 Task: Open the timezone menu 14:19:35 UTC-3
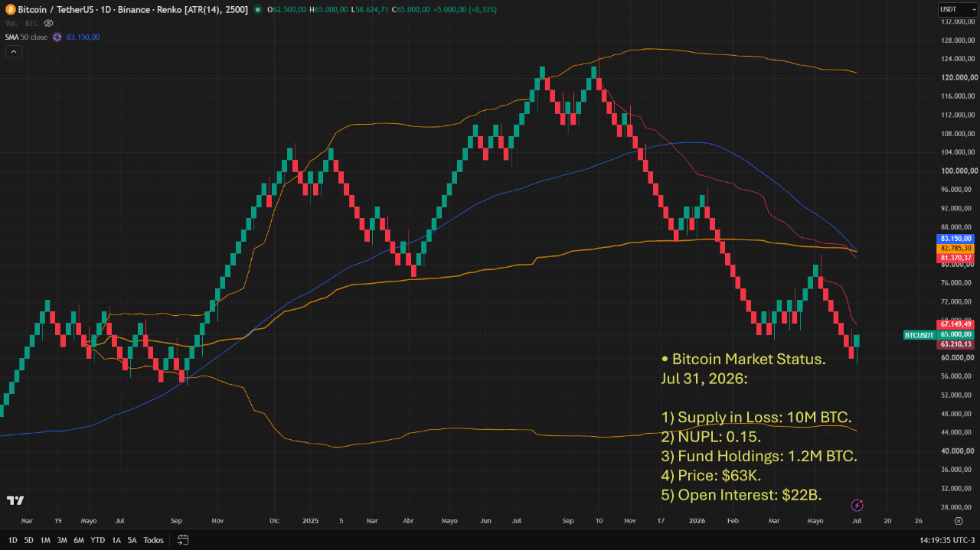pyautogui.click(x=947, y=540)
